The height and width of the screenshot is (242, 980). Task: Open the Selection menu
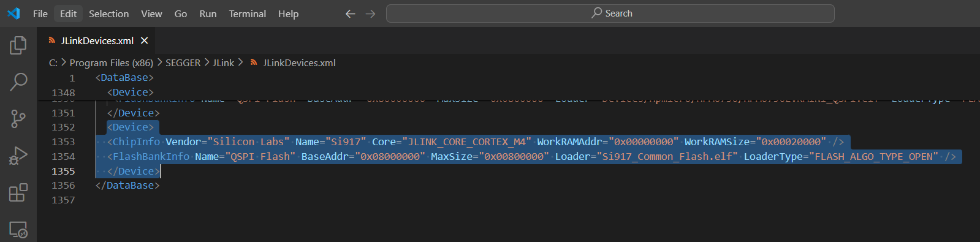pyautogui.click(x=108, y=13)
